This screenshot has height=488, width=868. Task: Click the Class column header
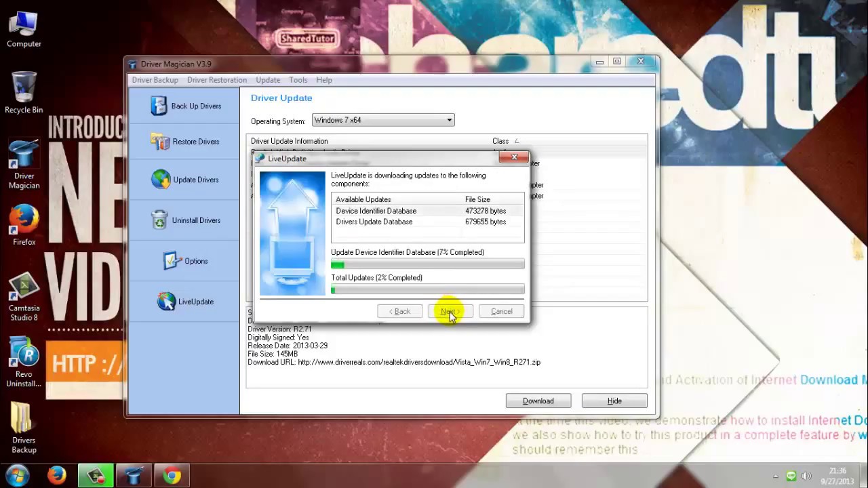(x=500, y=141)
